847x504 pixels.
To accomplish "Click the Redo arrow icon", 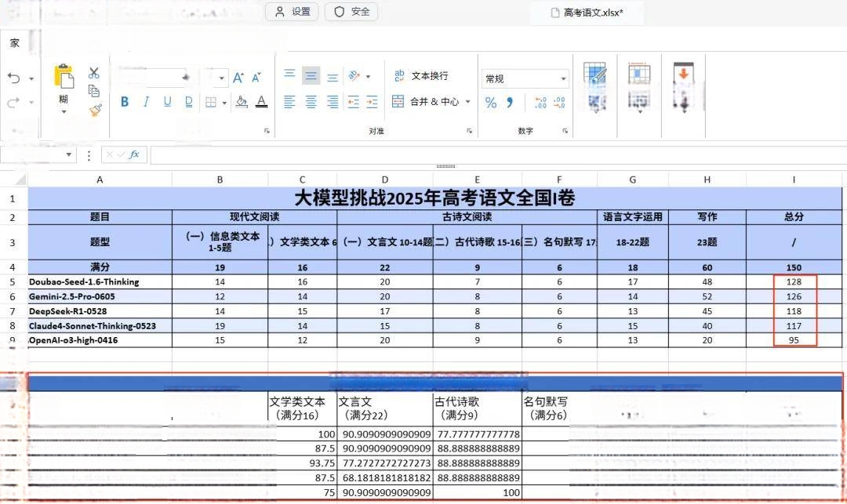I will pyautogui.click(x=13, y=102).
